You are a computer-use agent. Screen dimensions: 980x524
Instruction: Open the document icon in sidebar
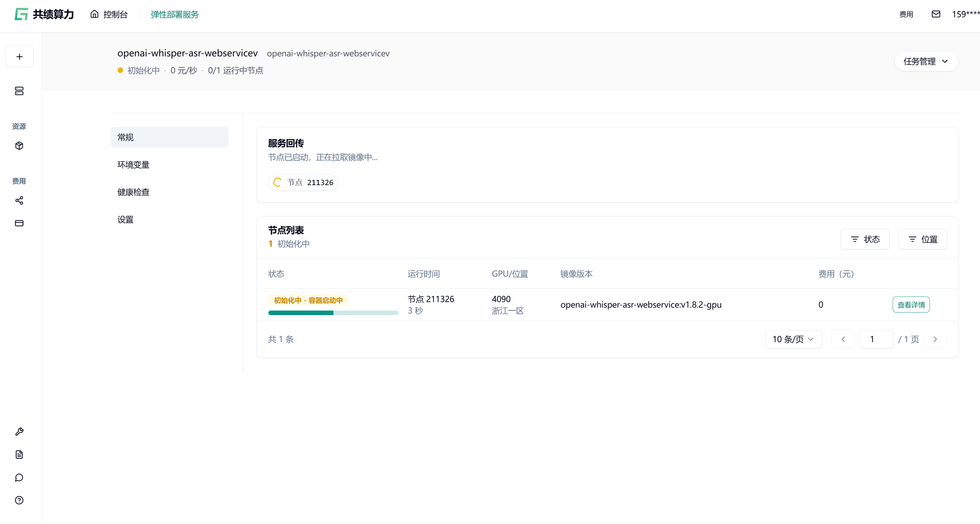click(20, 455)
